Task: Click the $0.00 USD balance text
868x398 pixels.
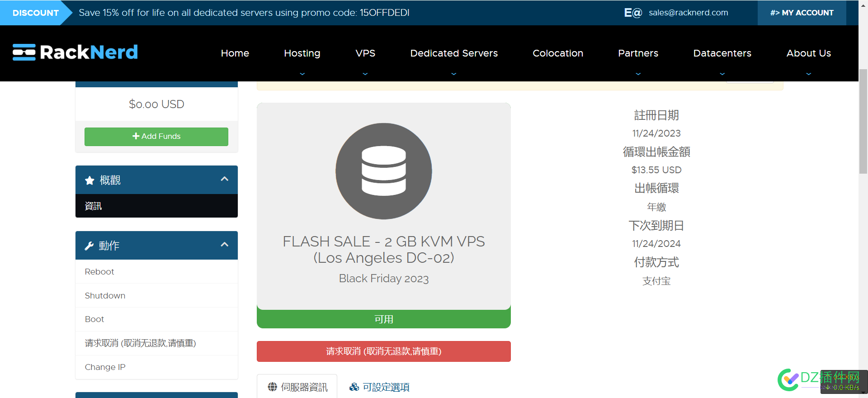Action: pyautogui.click(x=156, y=104)
